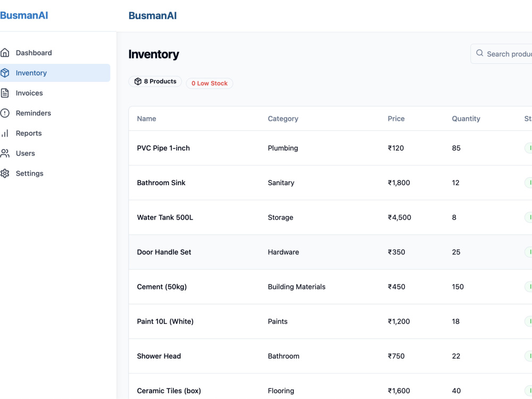532x399 pixels.
Task: Click the Inventory page heading
Action: 154,54
